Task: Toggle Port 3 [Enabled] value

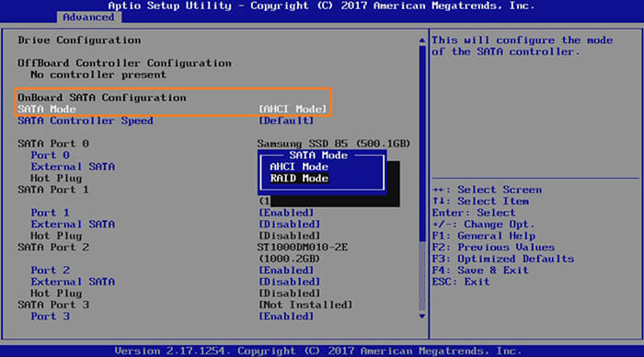Action: click(286, 317)
